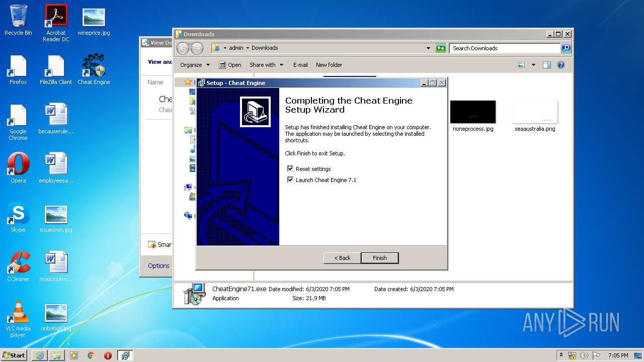
Task: Click the Search Downloads input field
Action: [505, 48]
